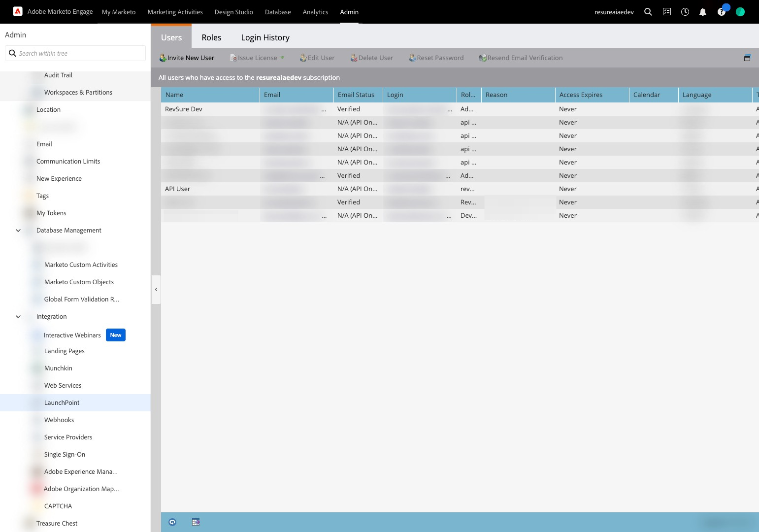Select the API User row
Screen dimensions: 759x532
(460, 189)
